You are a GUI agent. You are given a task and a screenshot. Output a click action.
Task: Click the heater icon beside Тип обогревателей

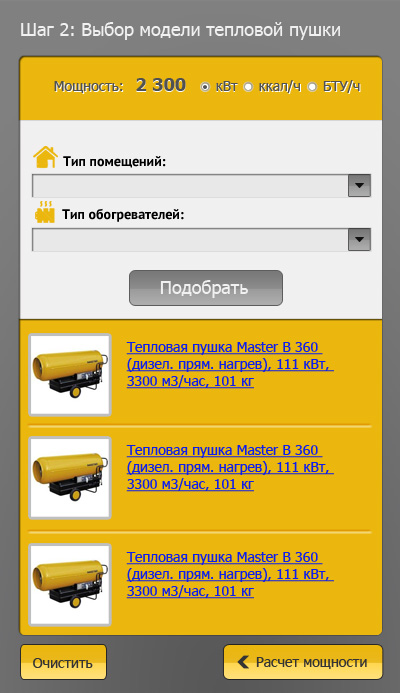click(45, 213)
